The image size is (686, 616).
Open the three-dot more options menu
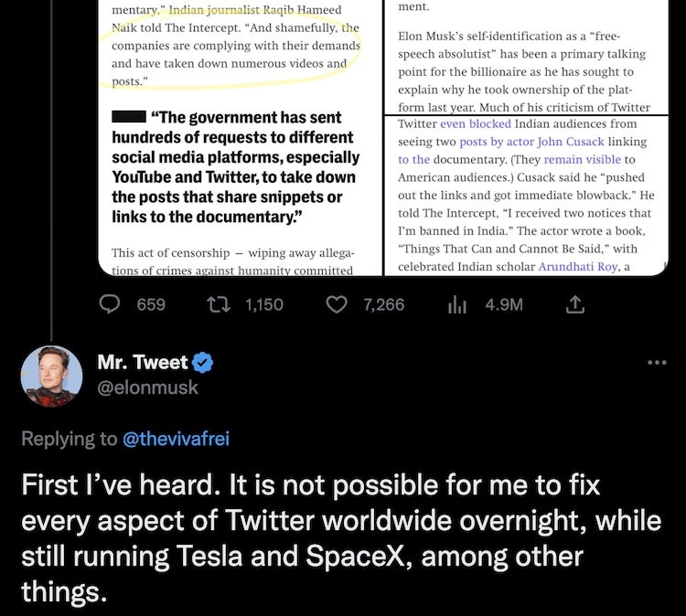coord(657,363)
